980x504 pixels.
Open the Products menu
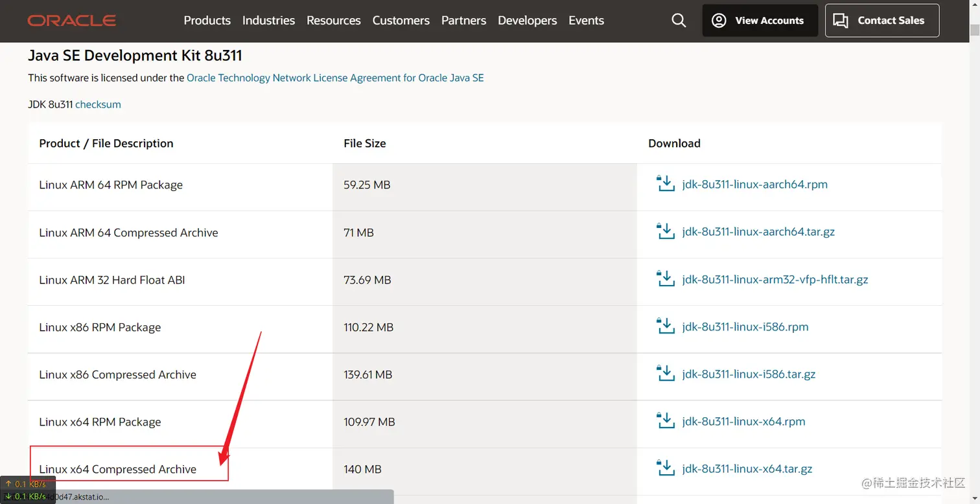click(x=207, y=21)
